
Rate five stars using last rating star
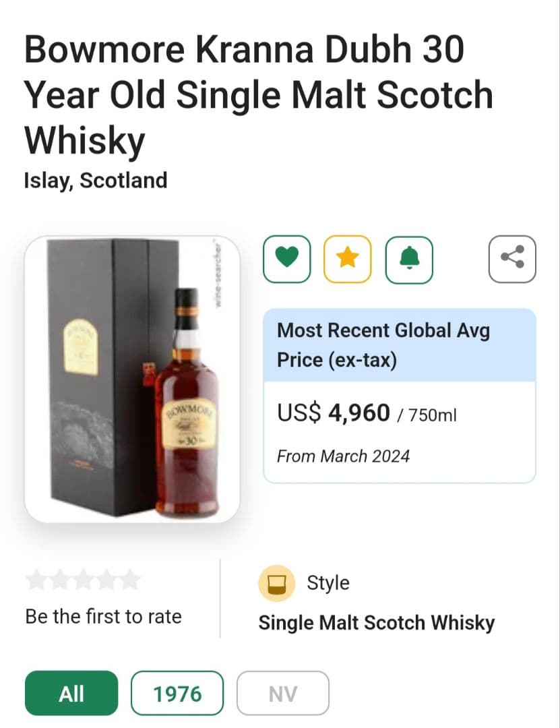click(x=130, y=580)
